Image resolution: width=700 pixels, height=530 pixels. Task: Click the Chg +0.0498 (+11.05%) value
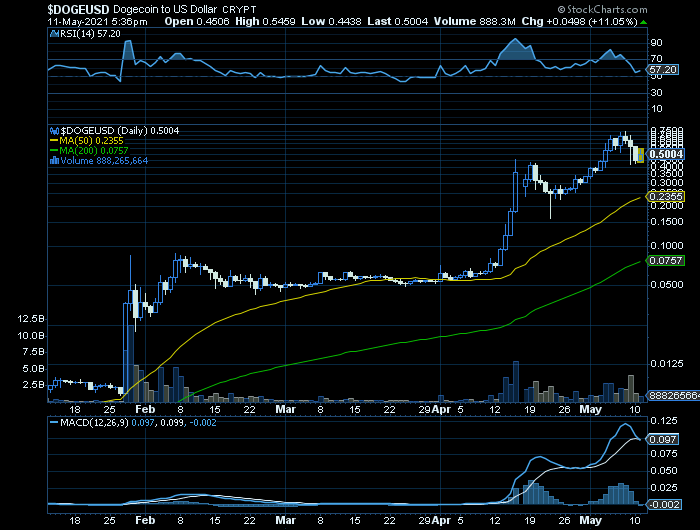click(579, 21)
